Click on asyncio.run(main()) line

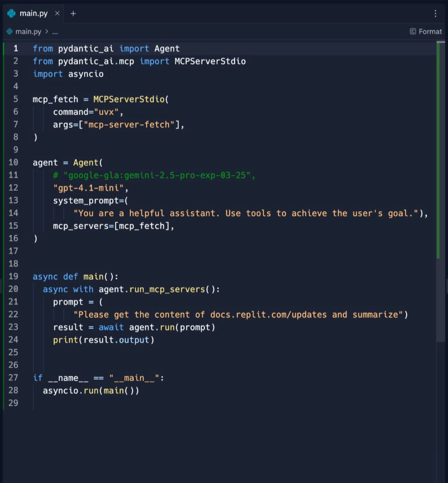pyautogui.click(x=91, y=390)
